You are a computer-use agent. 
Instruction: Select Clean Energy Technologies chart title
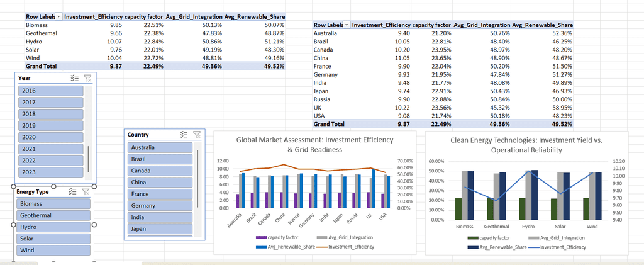pyautogui.click(x=526, y=145)
